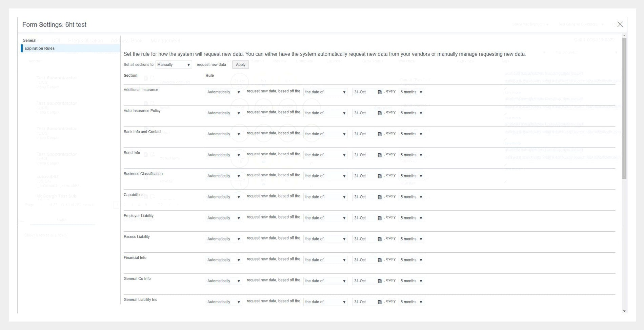
Task: Open calendar icon in Additional Insurance row
Action: point(380,92)
